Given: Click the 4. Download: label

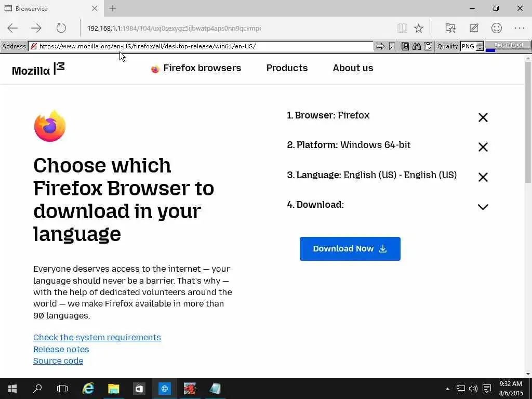Looking at the screenshot, I should [x=315, y=205].
